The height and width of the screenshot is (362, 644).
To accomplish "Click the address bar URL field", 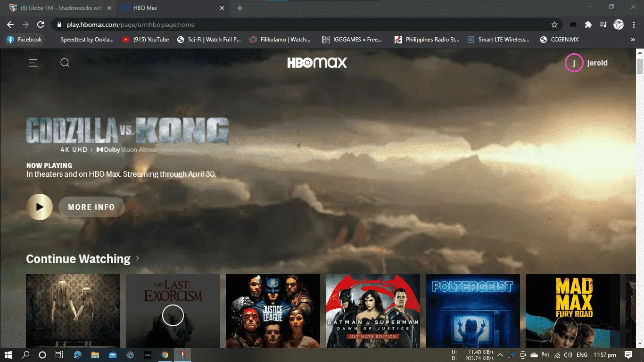I will tap(302, 25).
